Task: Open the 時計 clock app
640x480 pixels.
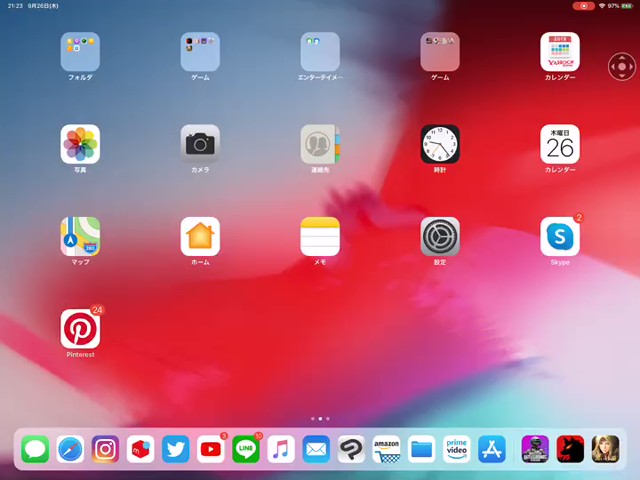Action: coord(440,144)
